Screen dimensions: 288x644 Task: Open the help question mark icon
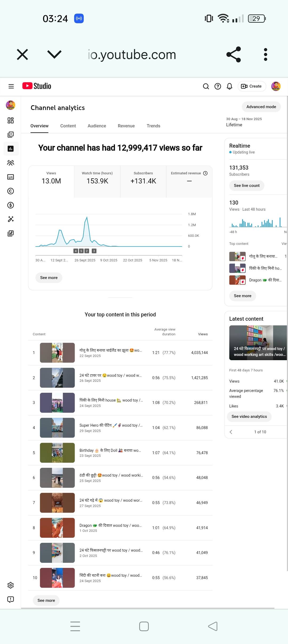pos(218,86)
